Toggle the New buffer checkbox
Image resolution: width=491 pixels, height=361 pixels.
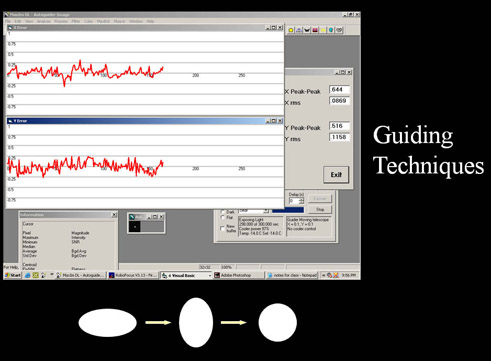click(223, 228)
